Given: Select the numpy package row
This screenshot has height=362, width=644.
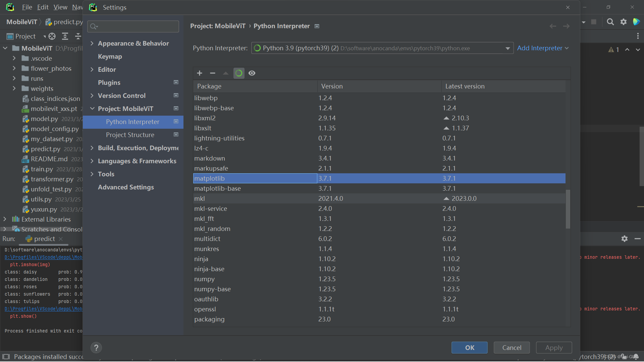Looking at the screenshot, I should pyautogui.click(x=379, y=279).
